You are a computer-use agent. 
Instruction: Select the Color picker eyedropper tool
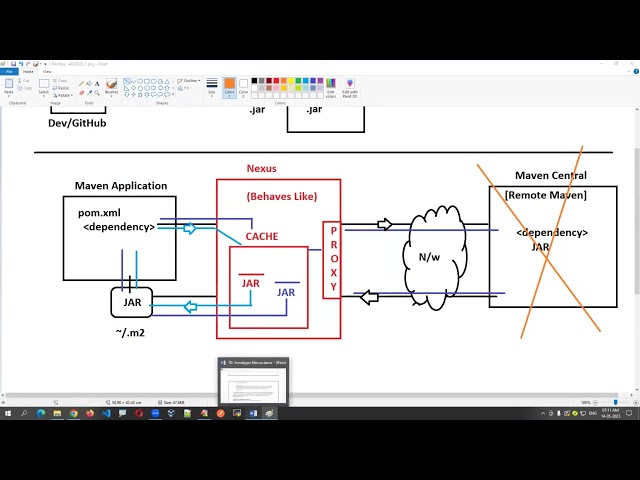(89, 93)
